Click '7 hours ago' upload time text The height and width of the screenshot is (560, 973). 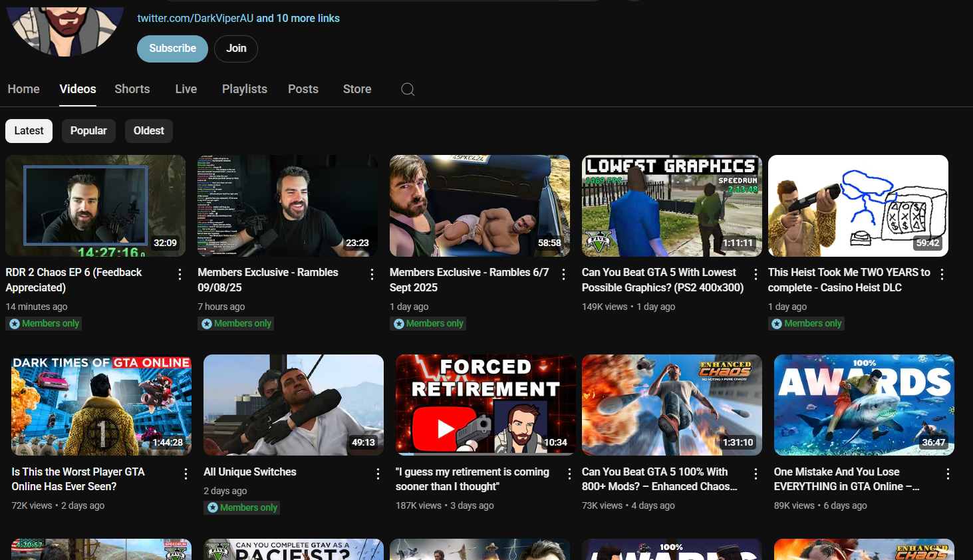click(221, 307)
